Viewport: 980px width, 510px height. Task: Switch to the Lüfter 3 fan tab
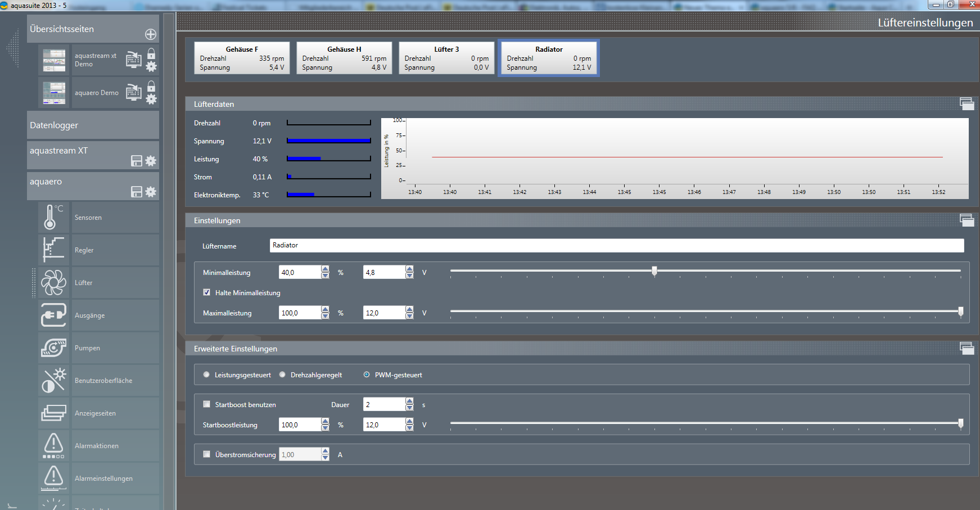click(x=446, y=58)
